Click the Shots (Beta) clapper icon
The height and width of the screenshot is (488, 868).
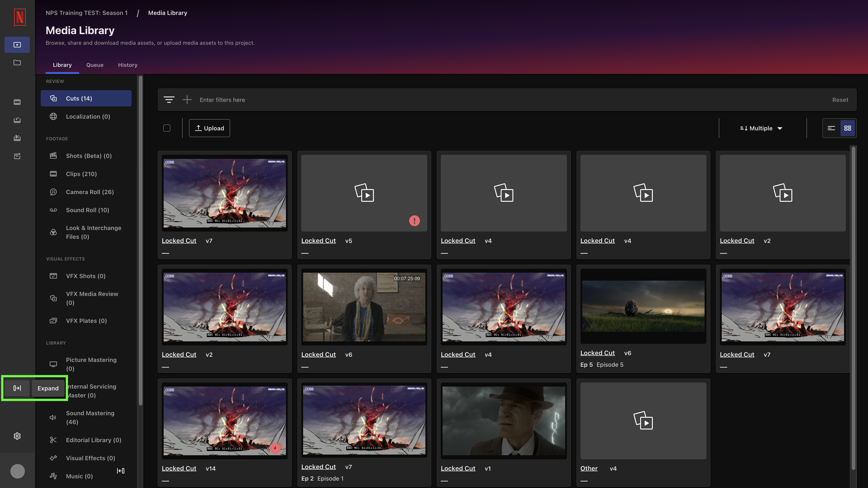tap(53, 156)
